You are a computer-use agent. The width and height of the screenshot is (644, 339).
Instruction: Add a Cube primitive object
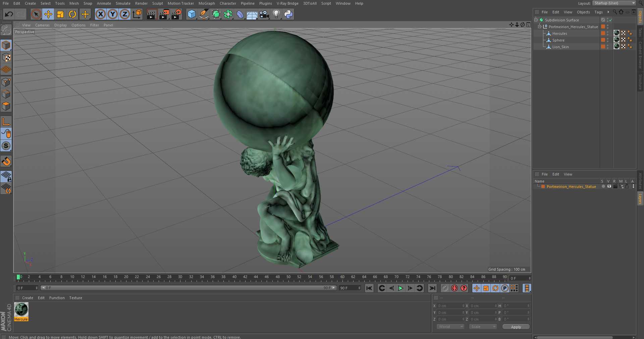[192, 14]
